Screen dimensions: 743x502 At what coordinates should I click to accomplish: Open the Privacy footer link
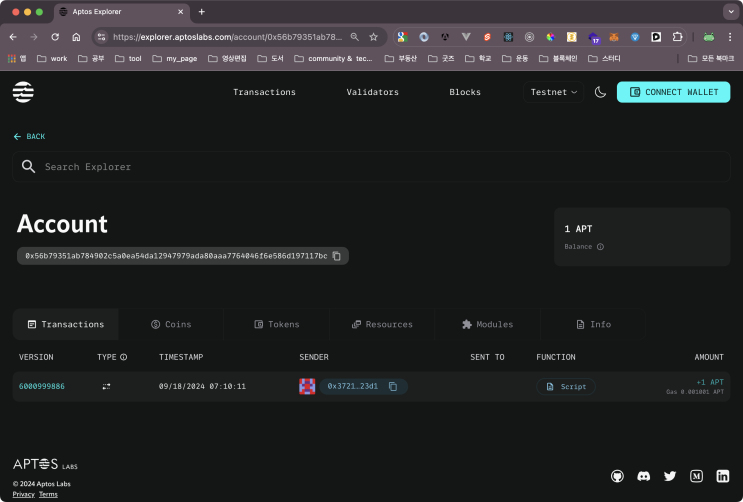pos(24,494)
